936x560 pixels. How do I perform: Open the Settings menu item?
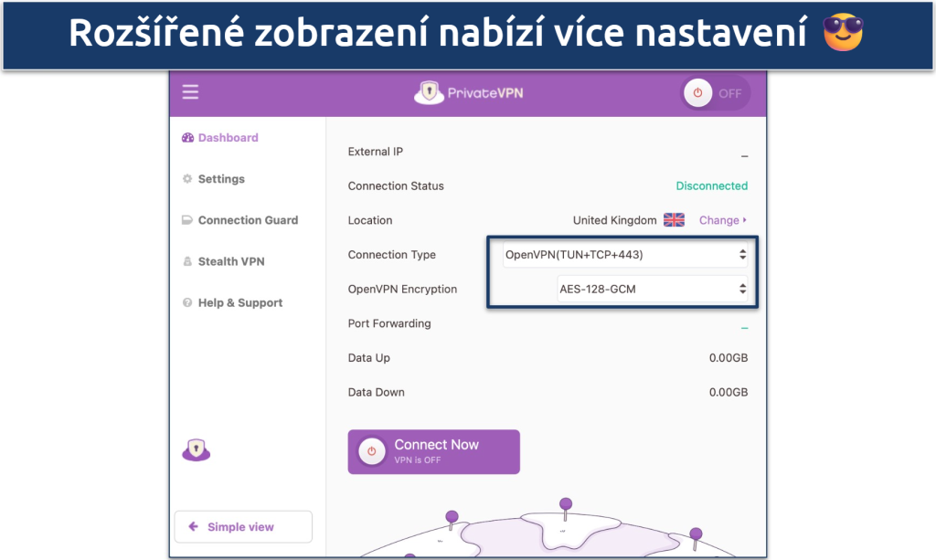click(221, 179)
